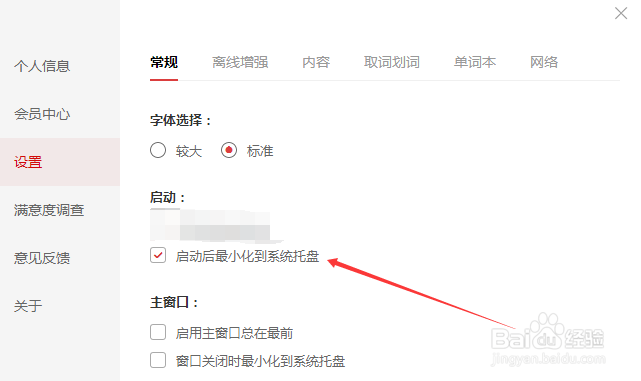Switch to the 网络 tab

[x=544, y=62]
